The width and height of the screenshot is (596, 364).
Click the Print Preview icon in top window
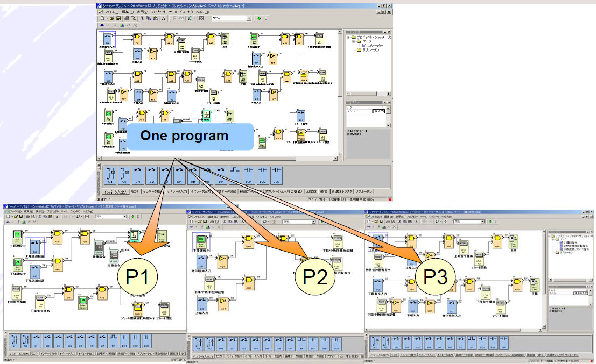coord(134,18)
